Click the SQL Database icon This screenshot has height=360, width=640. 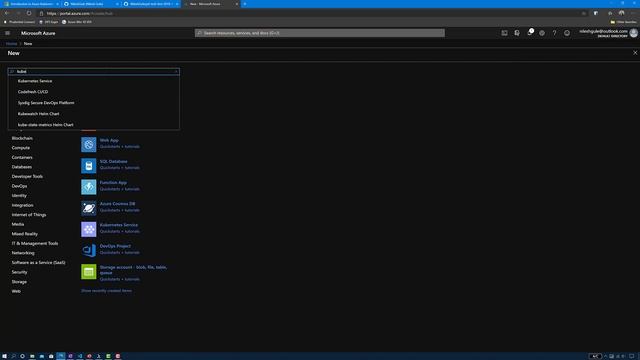89,166
